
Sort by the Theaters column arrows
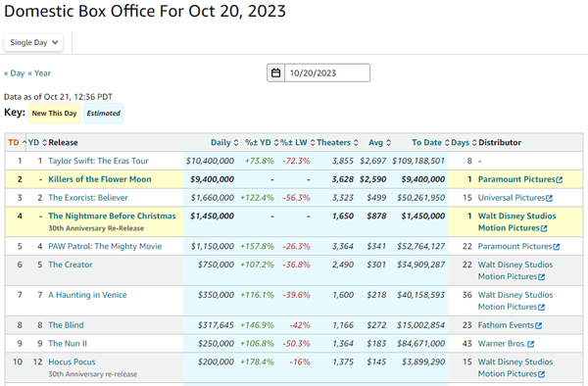click(356, 143)
